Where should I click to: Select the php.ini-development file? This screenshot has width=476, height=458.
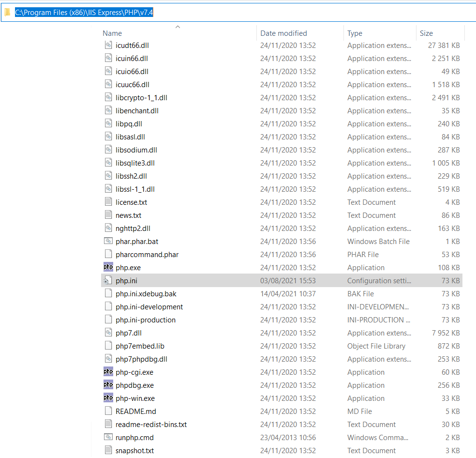[149, 306]
